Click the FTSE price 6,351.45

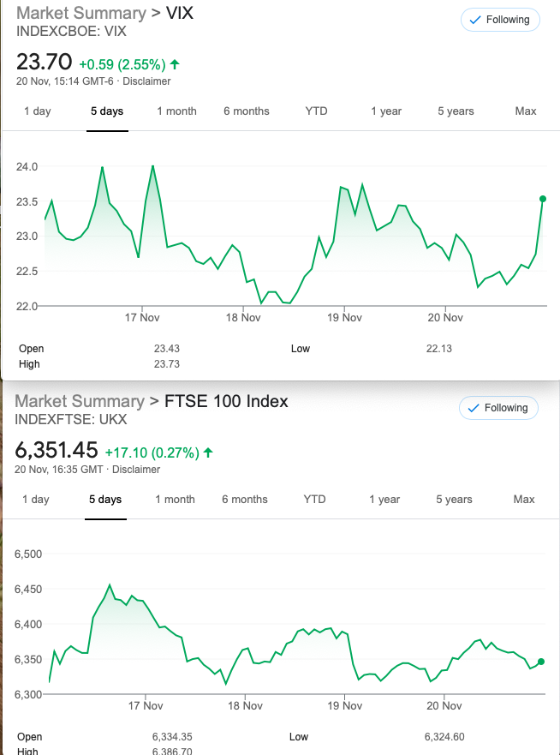[57, 450]
